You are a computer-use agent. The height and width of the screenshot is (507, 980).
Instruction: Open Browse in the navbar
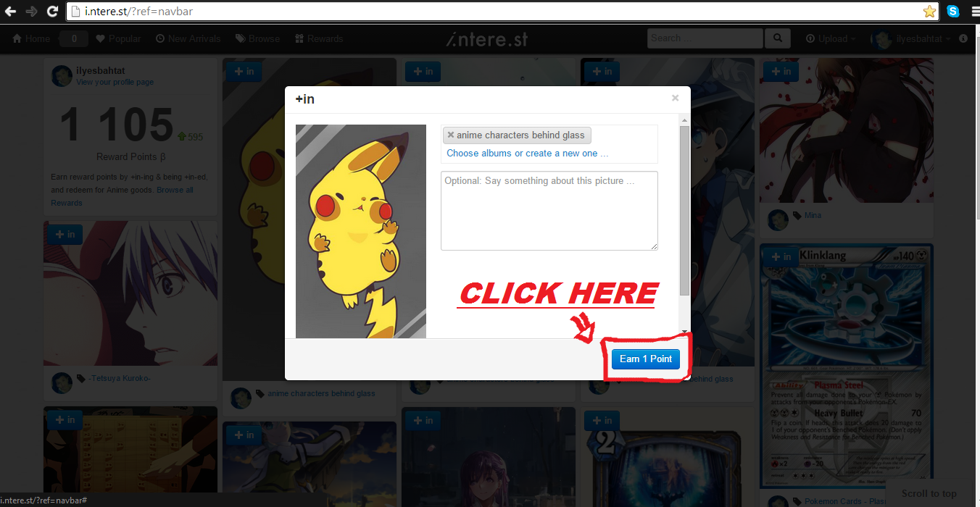(257, 38)
